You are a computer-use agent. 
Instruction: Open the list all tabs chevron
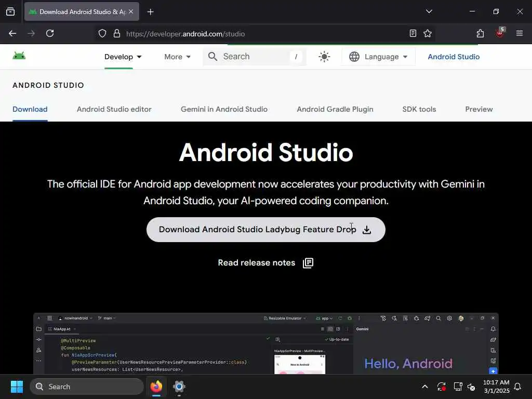429,11
